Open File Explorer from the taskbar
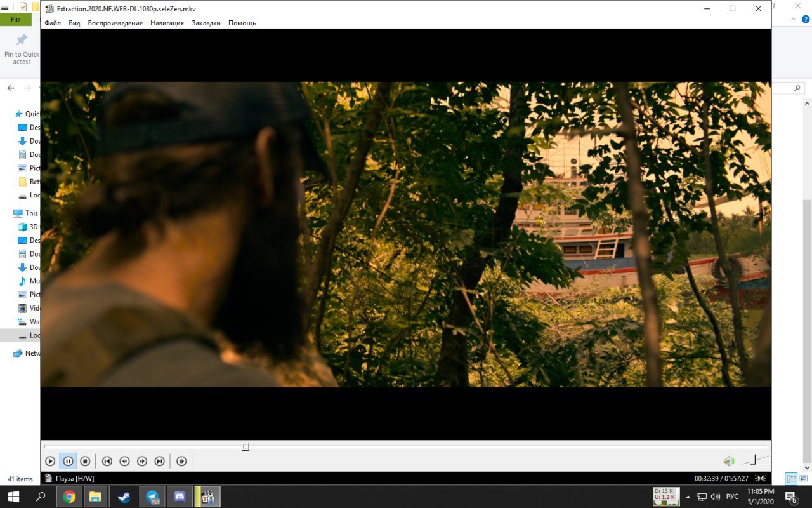The height and width of the screenshot is (508, 812). [x=95, y=497]
